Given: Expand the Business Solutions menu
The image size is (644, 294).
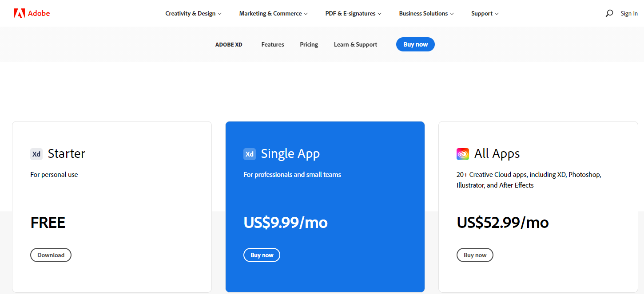Looking at the screenshot, I should click(426, 13).
